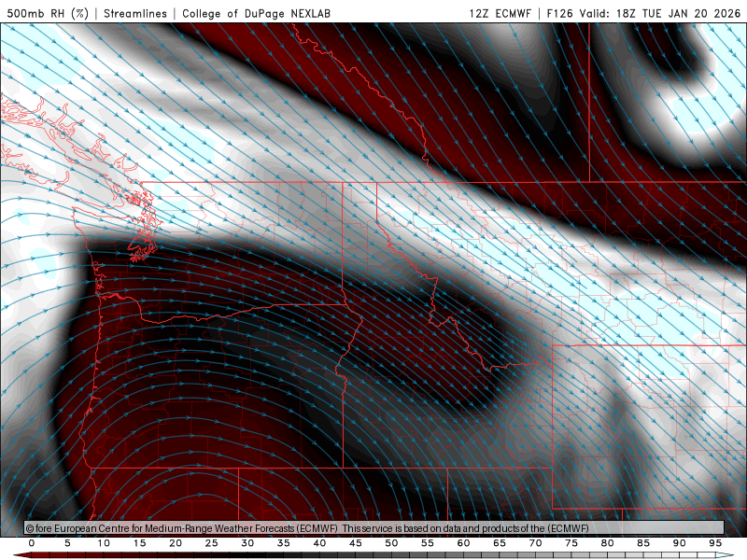This screenshot has height=560, width=747.
Task: Click the "60" value on color scale
Action: (x=463, y=543)
